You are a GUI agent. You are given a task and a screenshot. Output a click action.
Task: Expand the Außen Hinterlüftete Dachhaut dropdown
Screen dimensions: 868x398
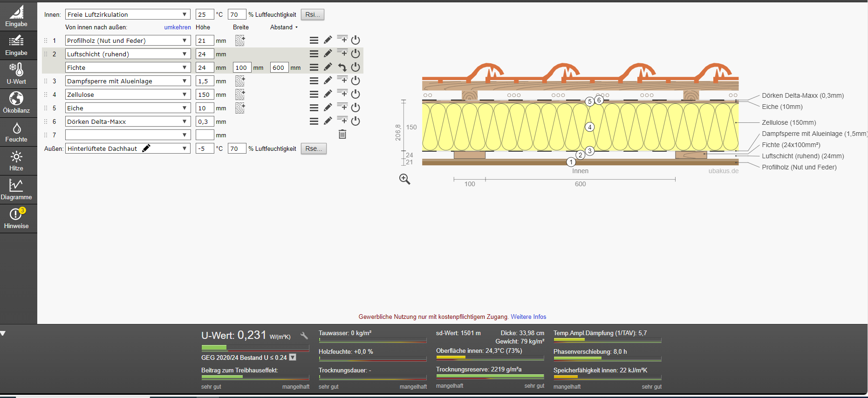[185, 148]
